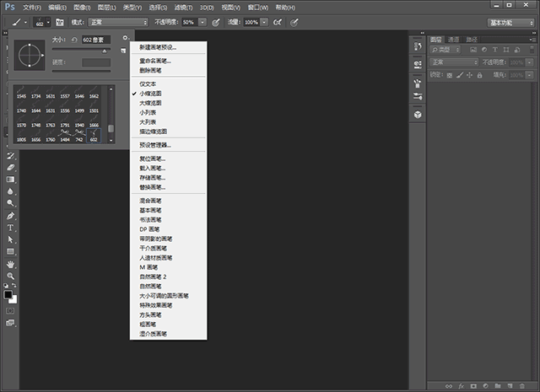The width and height of the screenshot is (540, 392).
Task: Toggle the brush panel button in options bar
Action: [60, 21]
